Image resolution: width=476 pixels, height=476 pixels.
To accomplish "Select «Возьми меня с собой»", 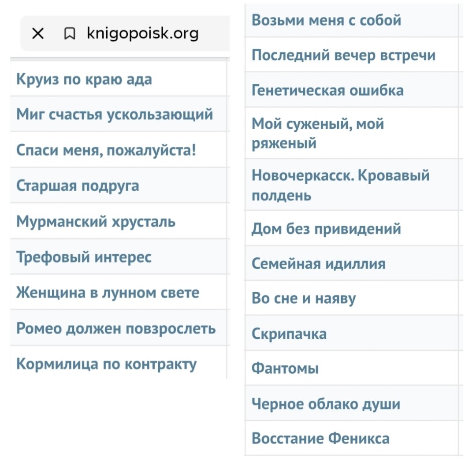I will [x=326, y=20].
